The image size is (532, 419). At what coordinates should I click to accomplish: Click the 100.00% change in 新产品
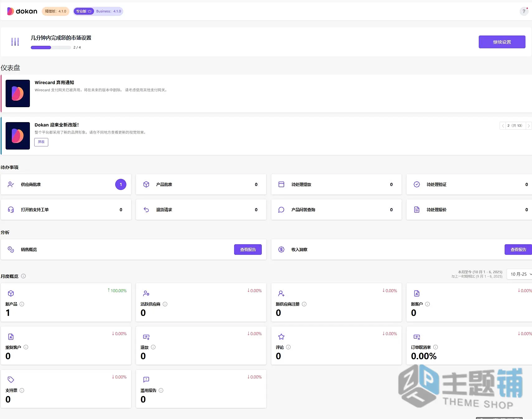[117, 291]
